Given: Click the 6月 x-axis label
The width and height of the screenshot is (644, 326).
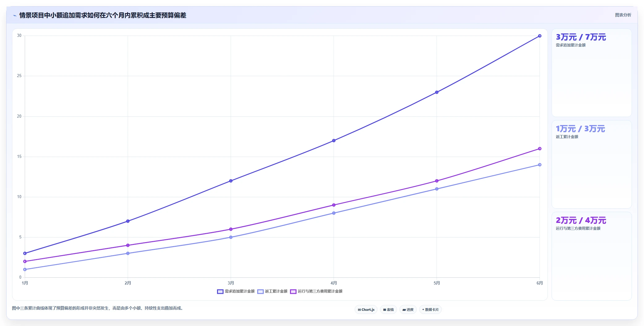Looking at the screenshot, I should [540, 283].
